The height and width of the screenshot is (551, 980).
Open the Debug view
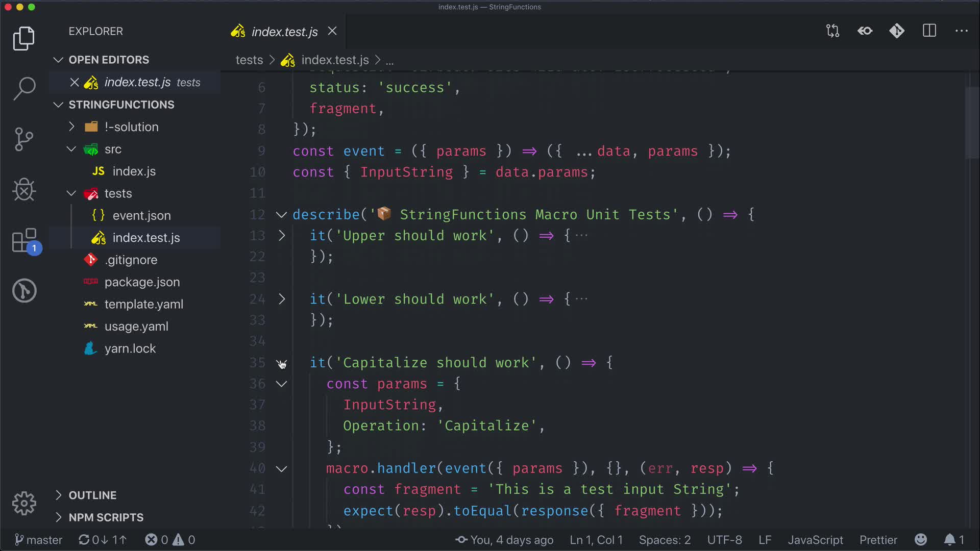tap(24, 190)
